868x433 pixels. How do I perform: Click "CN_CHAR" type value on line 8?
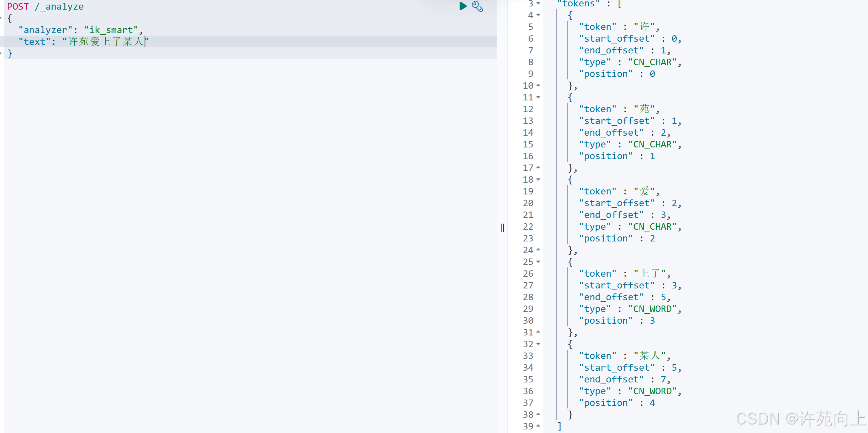pos(652,62)
